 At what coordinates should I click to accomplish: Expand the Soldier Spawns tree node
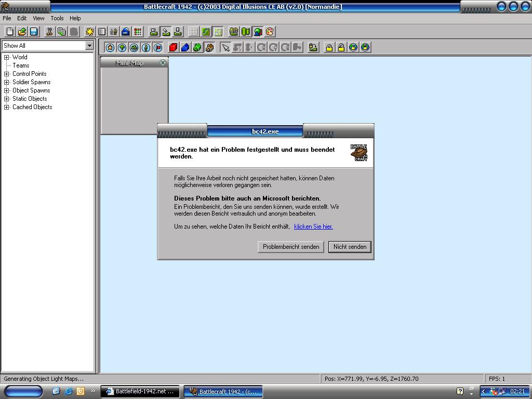click(6, 82)
